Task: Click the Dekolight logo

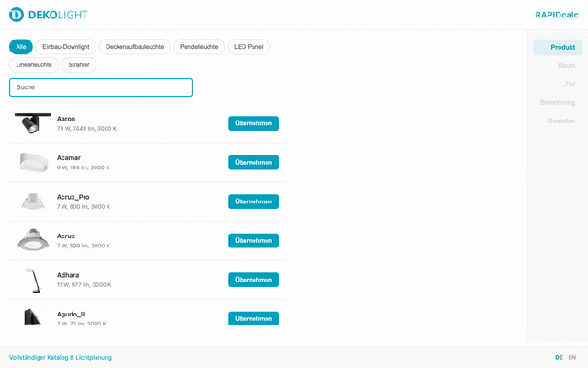Action: pyautogui.click(x=48, y=15)
